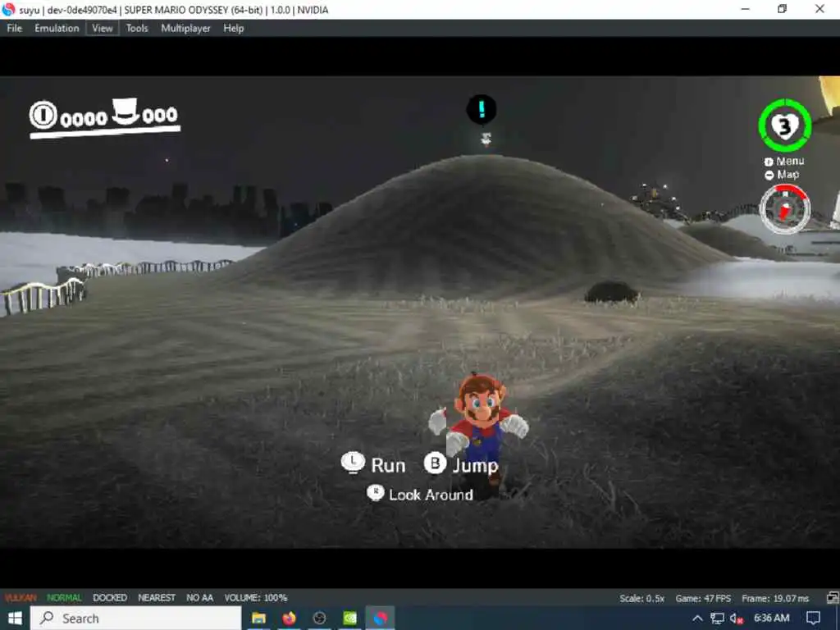Click the R stick Look Around prompt icon
The width and height of the screenshot is (840, 630).
coord(376,493)
